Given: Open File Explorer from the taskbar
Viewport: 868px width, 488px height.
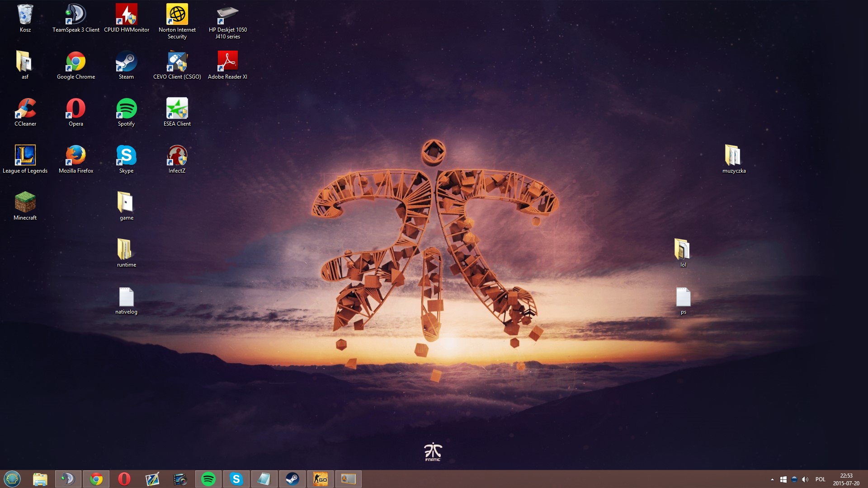Looking at the screenshot, I should click(40, 479).
